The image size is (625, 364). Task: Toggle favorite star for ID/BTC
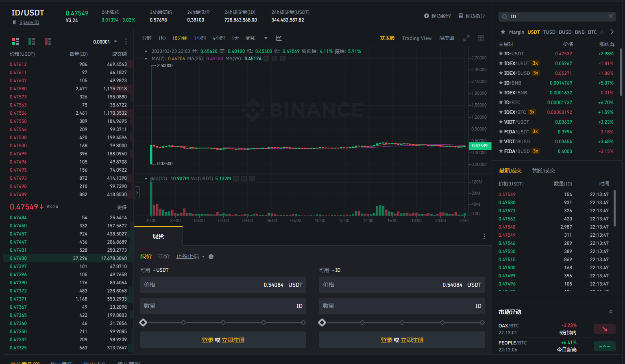[501, 102]
